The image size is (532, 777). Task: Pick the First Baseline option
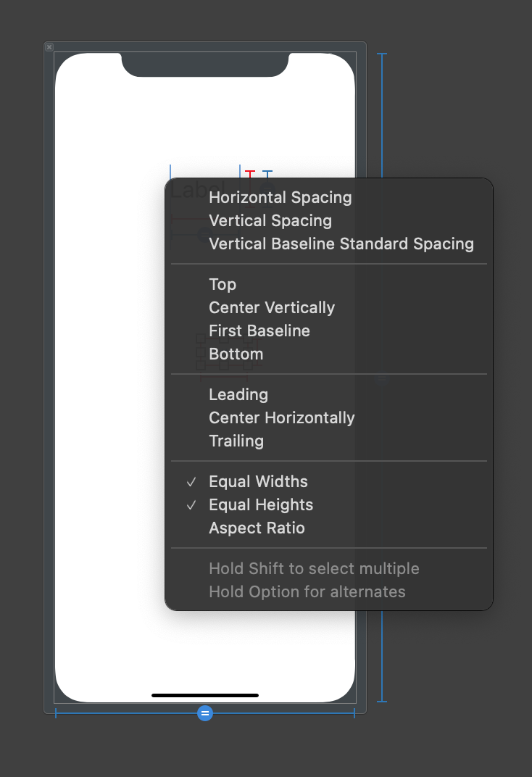[x=259, y=331]
